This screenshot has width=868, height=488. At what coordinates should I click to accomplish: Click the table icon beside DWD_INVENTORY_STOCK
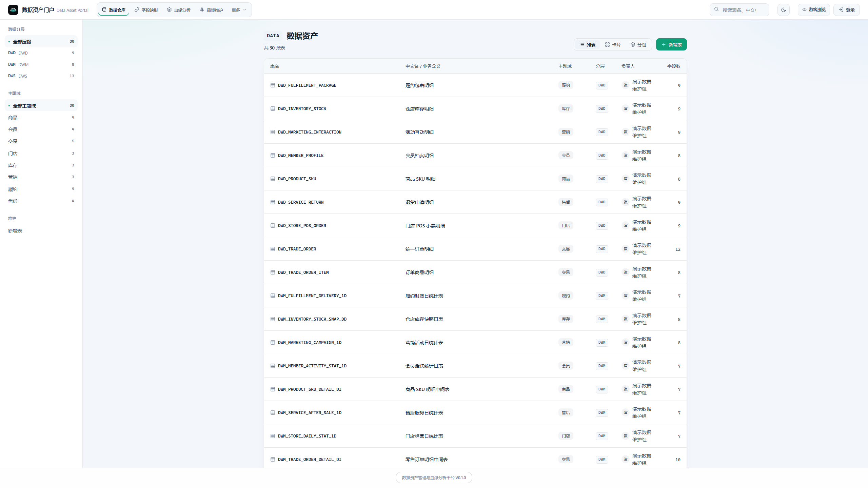(273, 109)
